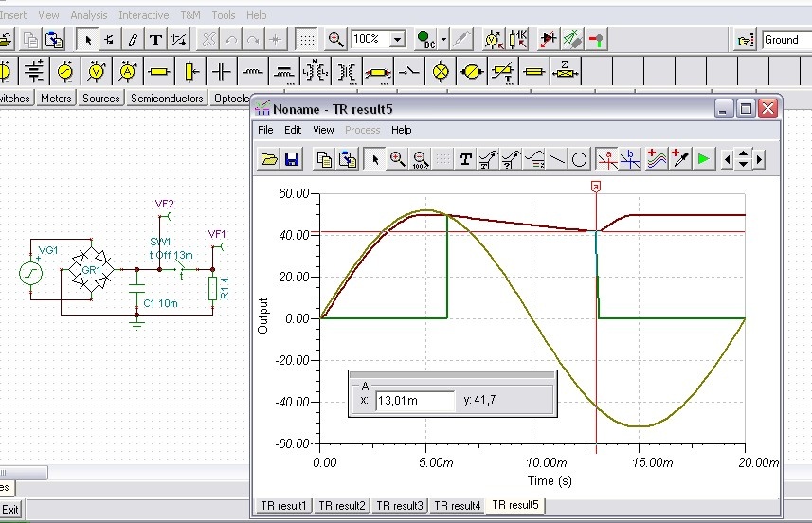This screenshot has width=812, height=523.
Task: Click the horizontal scrollbar thumb at bottom
Action: (24, 472)
